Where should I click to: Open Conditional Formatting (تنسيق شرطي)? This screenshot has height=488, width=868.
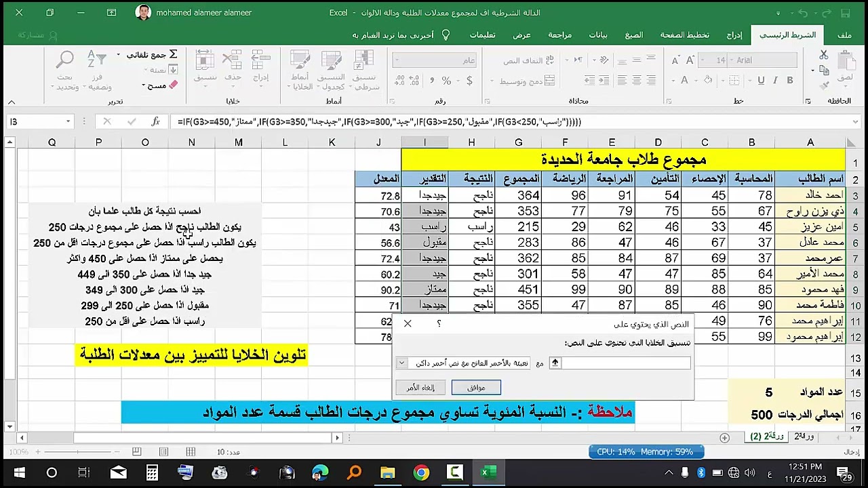[365, 70]
